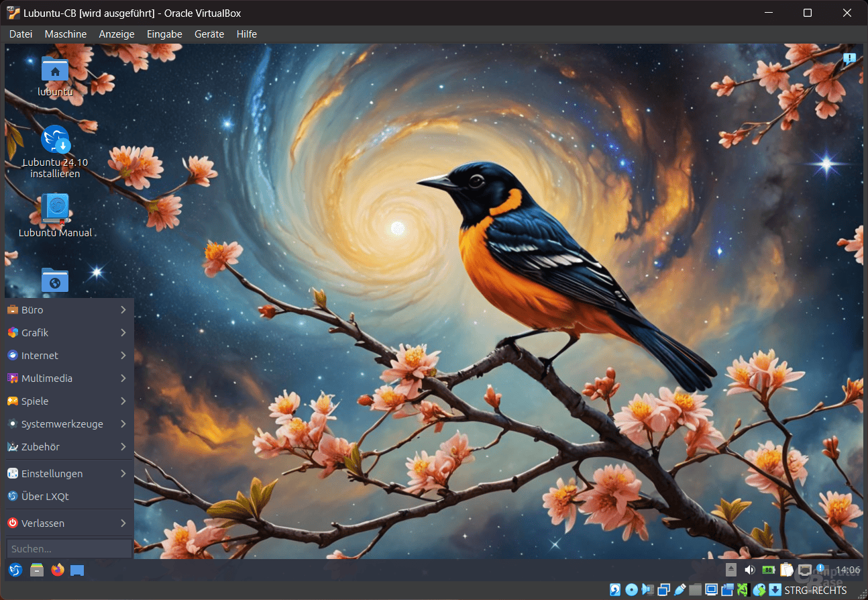Click the 14:06 panel clock

click(x=848, y=570)
